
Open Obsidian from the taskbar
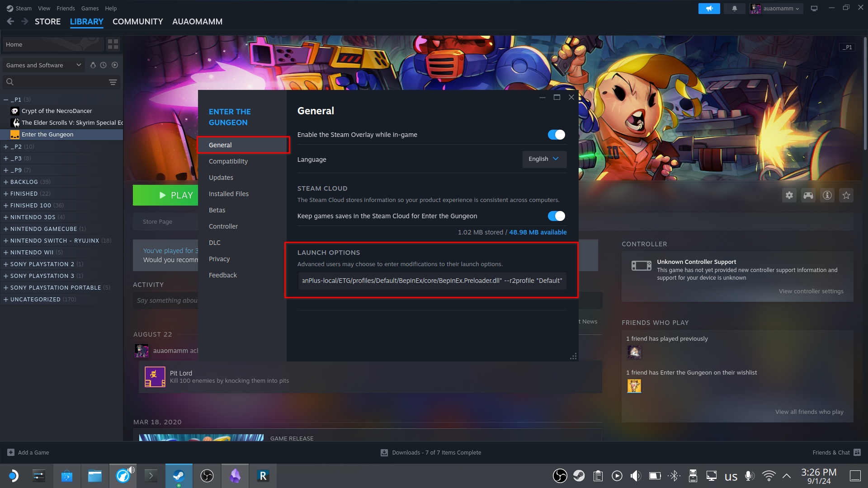point(235,476)
